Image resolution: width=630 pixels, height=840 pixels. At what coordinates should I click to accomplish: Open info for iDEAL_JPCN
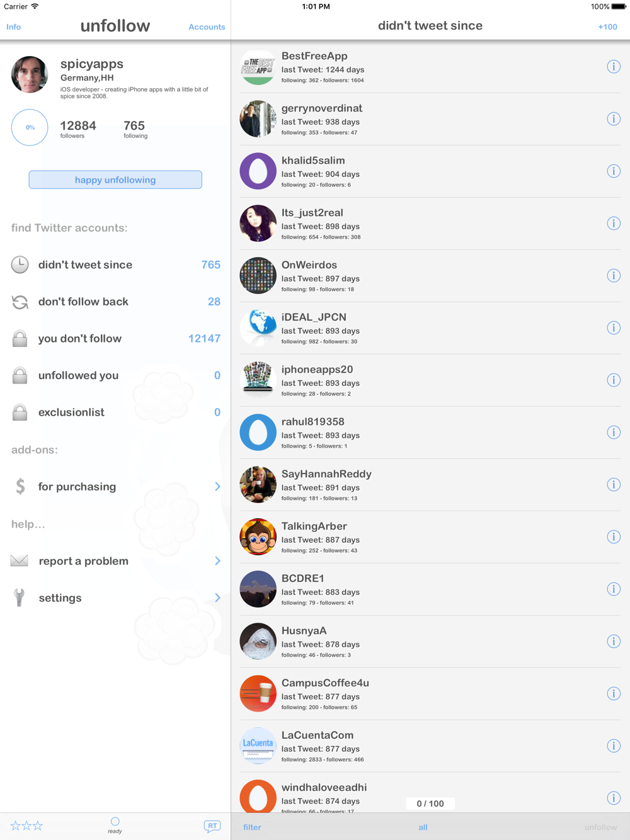614,328
